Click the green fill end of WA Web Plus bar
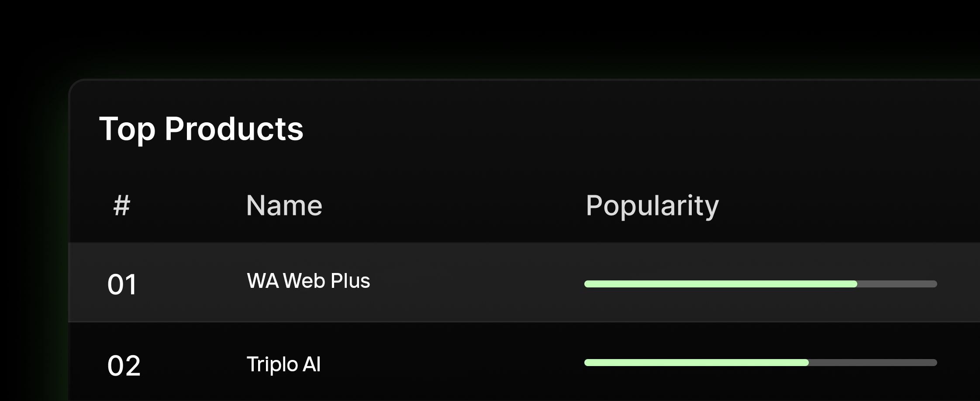The height and width of the screenshot is (401, 980). point(854,284)
